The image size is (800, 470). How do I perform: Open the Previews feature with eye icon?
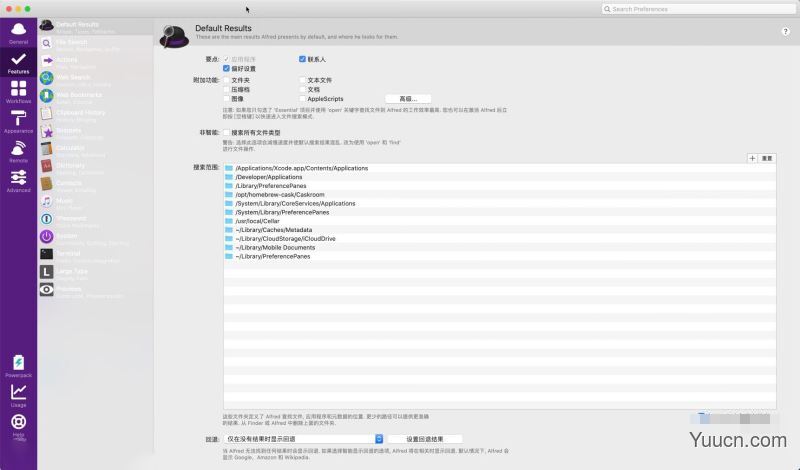[95, 291]
